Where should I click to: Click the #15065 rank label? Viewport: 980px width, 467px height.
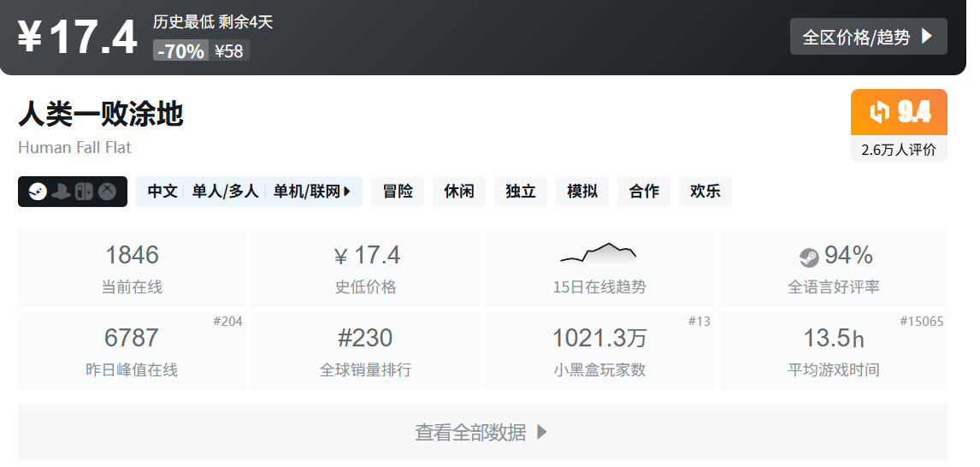pyautogui.click(x=921, y=322)
